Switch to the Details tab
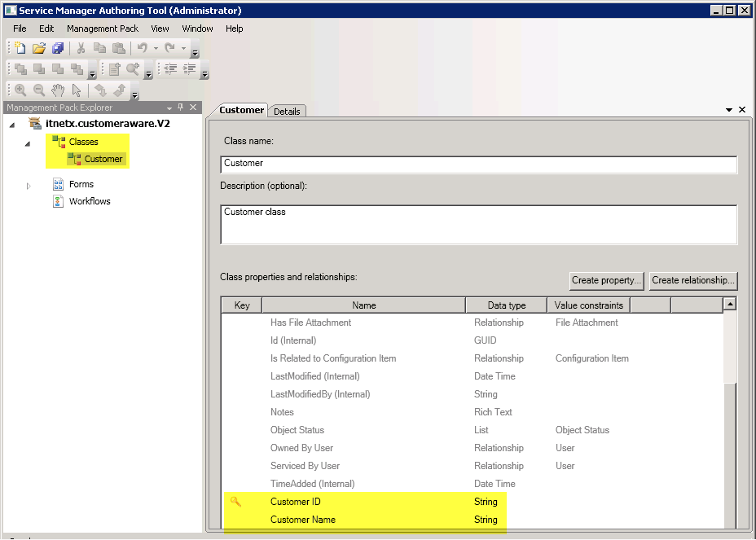Image resolution: width=756 pixels, height=540 pixels. coord(287,112)
